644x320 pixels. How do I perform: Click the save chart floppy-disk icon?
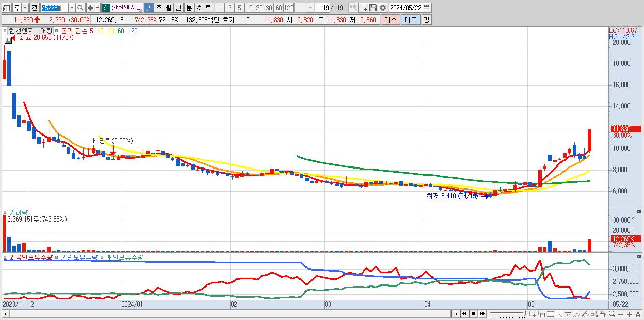[373, 8]
